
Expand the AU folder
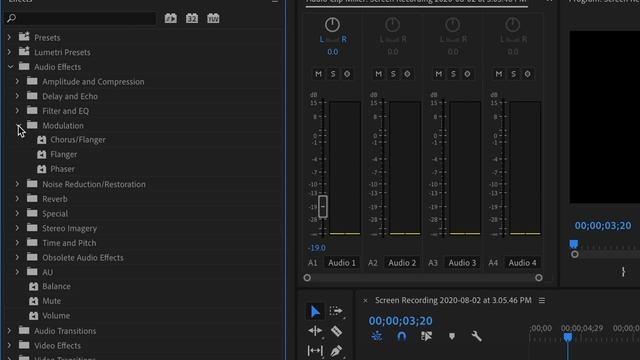(x=17, y=272)
